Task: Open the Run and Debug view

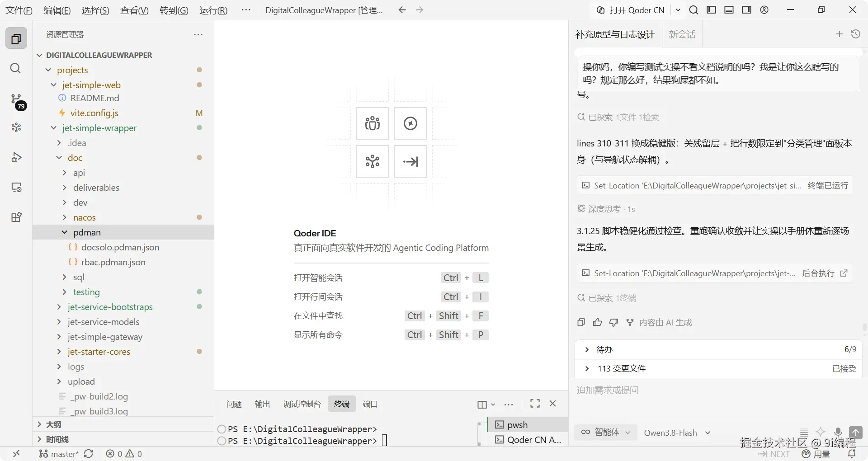Action: point(16,157)
